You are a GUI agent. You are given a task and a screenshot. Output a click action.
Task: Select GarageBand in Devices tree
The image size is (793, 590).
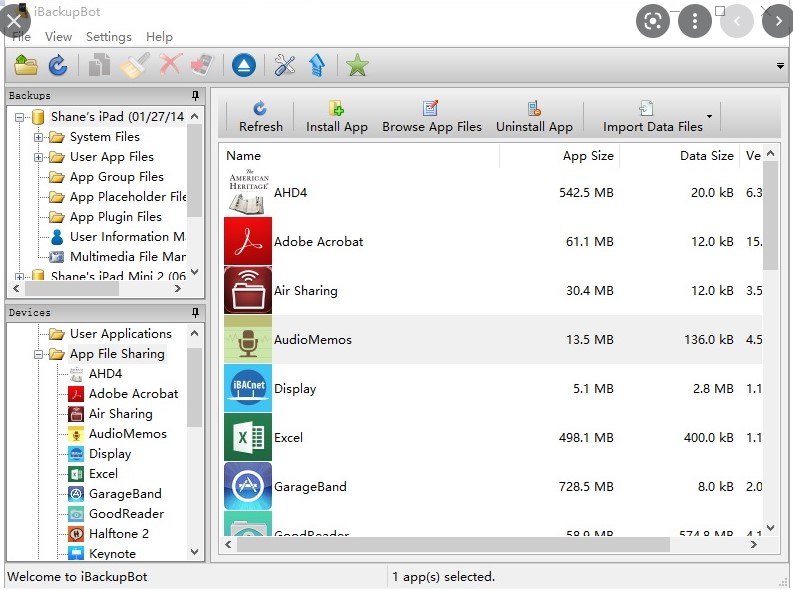[125, 494]
